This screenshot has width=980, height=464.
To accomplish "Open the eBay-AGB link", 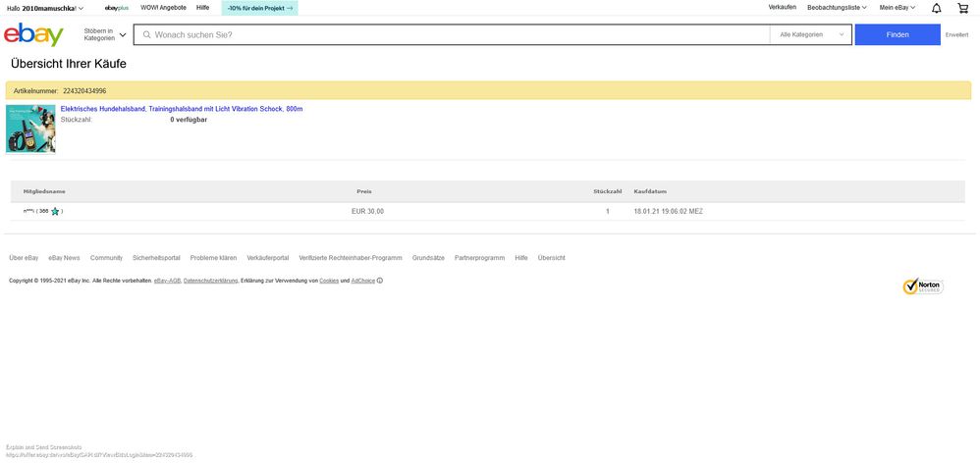I will (168, 281).
